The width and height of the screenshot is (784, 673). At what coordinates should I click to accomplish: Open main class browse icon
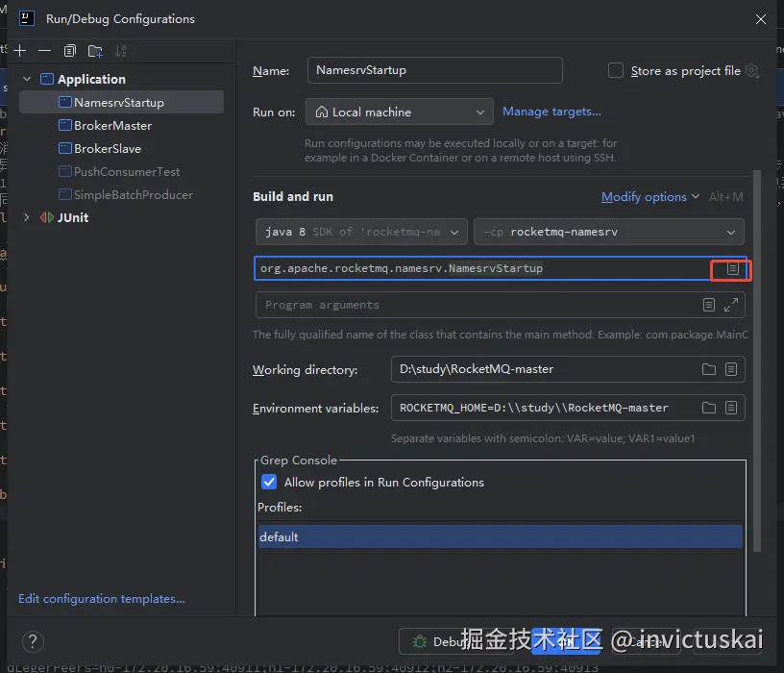click(732, 268)
